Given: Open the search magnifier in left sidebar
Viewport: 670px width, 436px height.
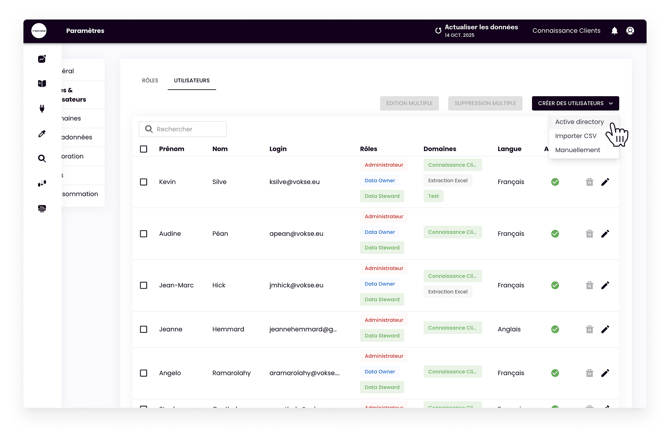Looking at the screenshot, I should (42, 158).
